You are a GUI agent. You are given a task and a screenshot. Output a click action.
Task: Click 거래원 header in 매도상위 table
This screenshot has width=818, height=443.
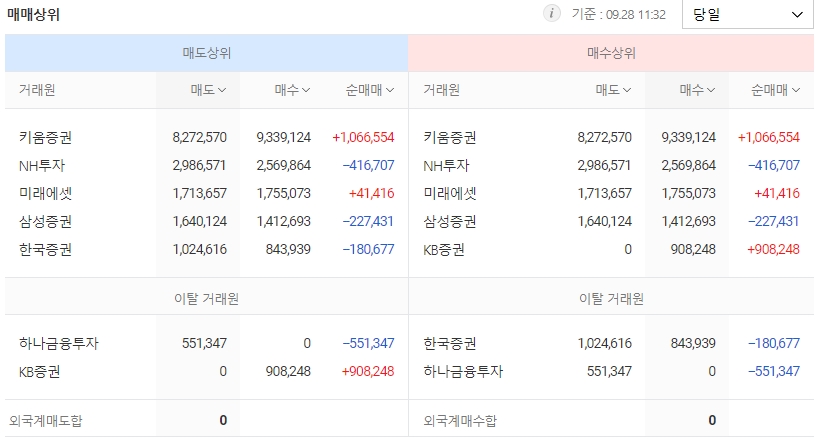click(x=37, y=90)
